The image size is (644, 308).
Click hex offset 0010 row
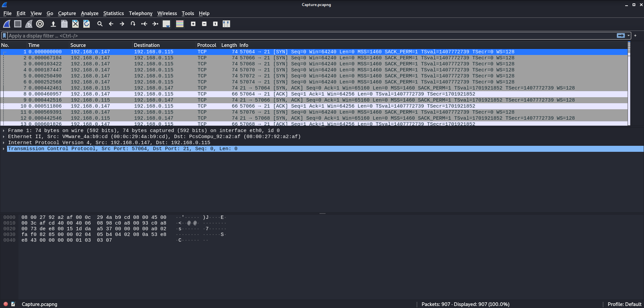[9, 223]
